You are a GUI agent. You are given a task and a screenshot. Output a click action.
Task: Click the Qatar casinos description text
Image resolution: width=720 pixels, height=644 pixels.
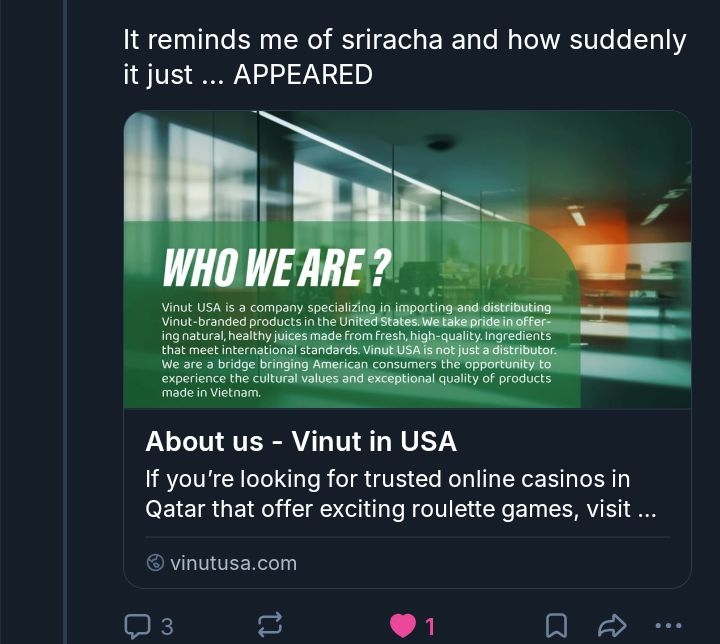(x=401, y=494)
